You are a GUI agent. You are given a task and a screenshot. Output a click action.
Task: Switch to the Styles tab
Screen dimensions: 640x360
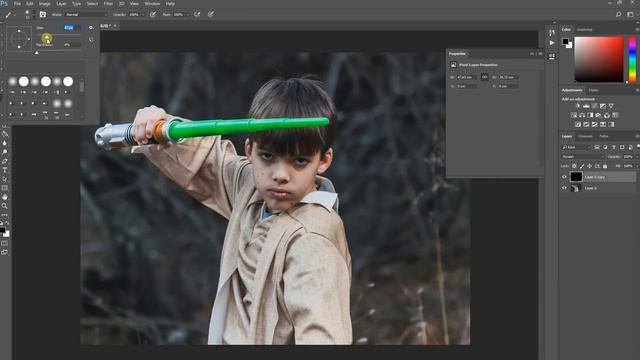pos(593,90)
